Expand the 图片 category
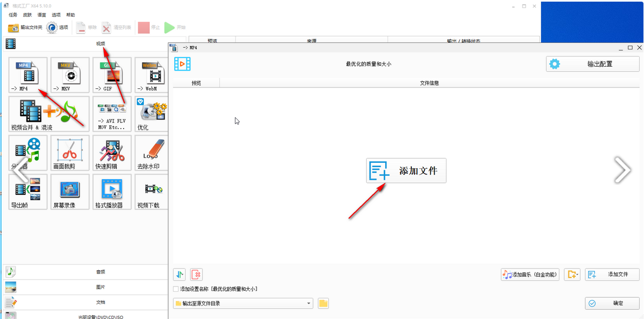This screenshot has height=319, width=644. pyautogui.click(x=85, y=286)
